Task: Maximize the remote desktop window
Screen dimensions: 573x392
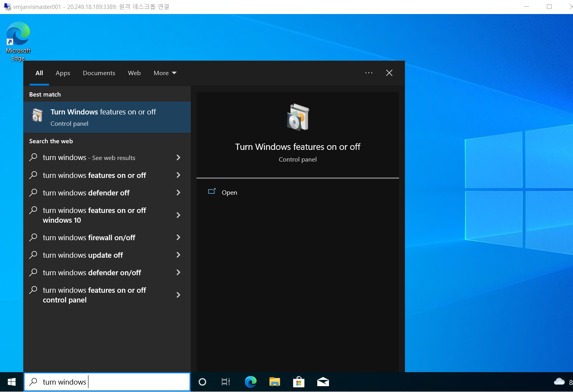Action: tap(549, 7)
